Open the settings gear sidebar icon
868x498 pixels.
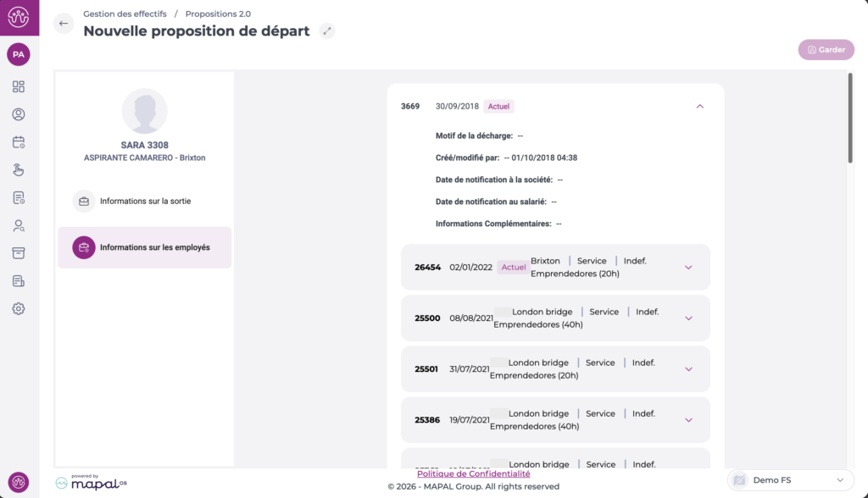point(19,308)
